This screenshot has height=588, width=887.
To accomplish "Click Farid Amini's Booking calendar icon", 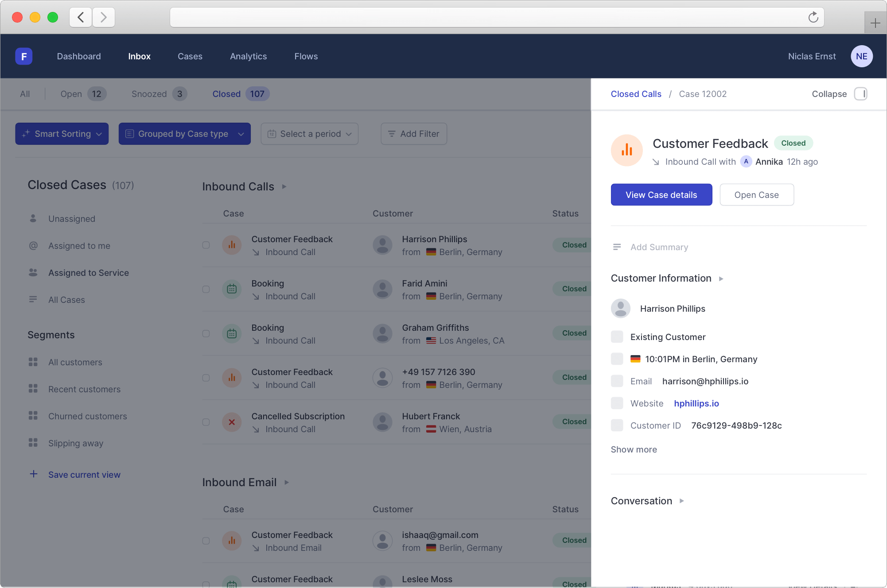I will 232,289.
